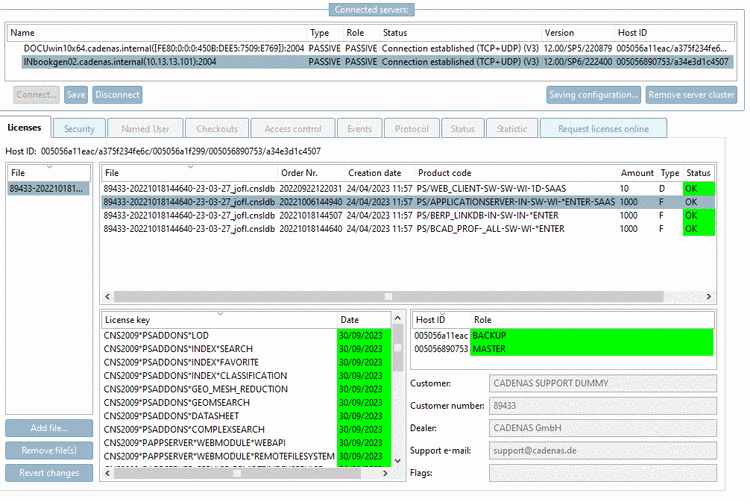The height and width of the screenshot is (502, 750).
Task: Click down arrow of license key scrollbar
Action: (397, 461)
